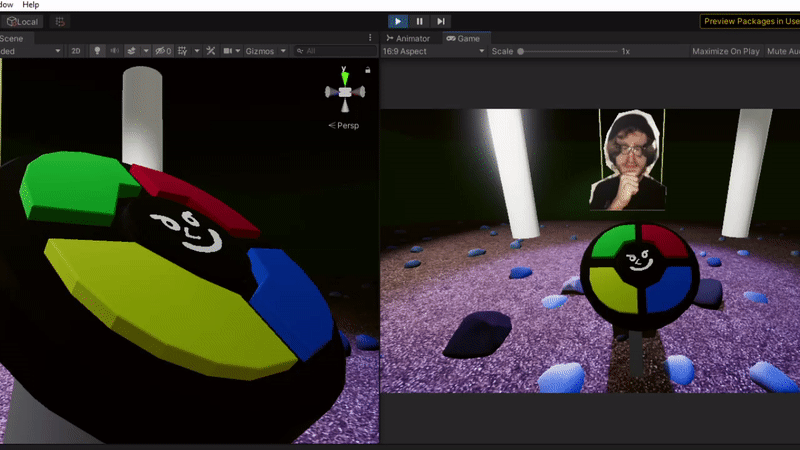Viewport: 800px width, 450px height.
Task: Click the red quadrant in Game view
Action: (x=665, y=241)
